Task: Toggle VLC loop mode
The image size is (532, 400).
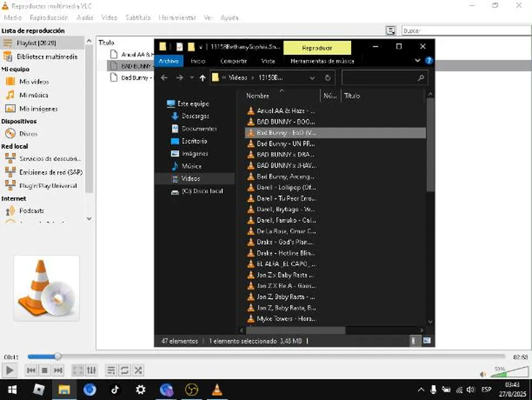Action: [x=125, y=370]
